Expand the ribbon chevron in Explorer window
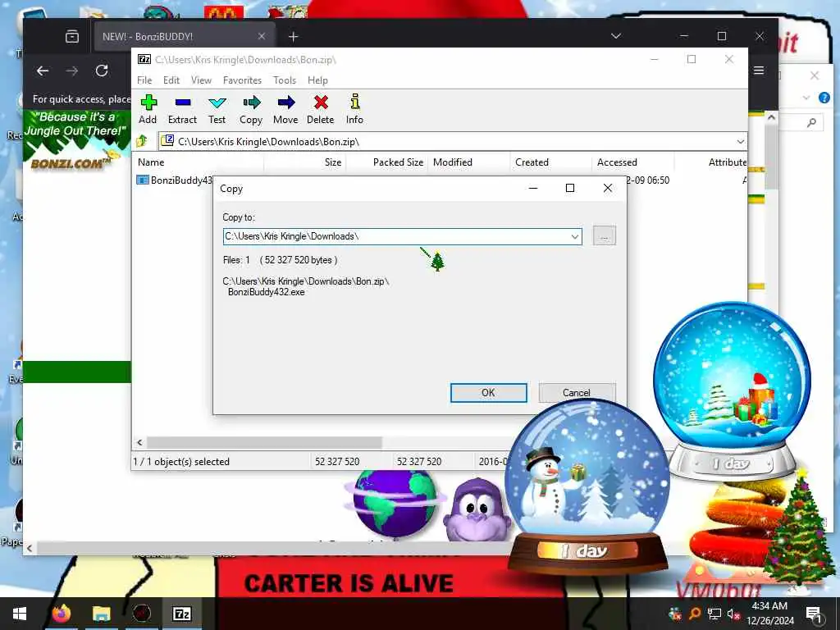Viewport: 840px width, 630px height. pos(806,98)
